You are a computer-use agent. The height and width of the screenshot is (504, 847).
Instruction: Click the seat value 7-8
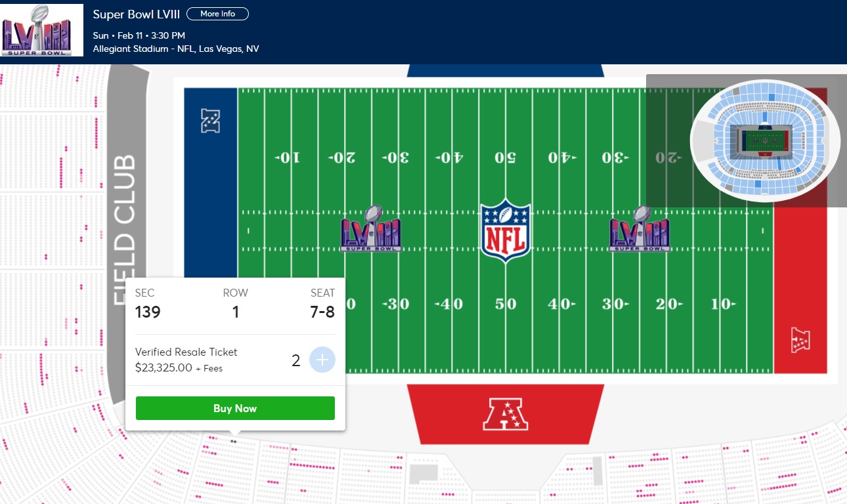pyautogui.click(x=322, y=312)
